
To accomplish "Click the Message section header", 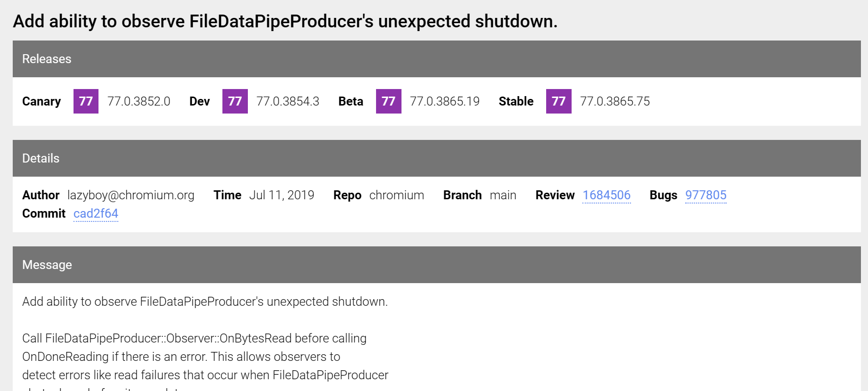I will [x=47, y=265].
